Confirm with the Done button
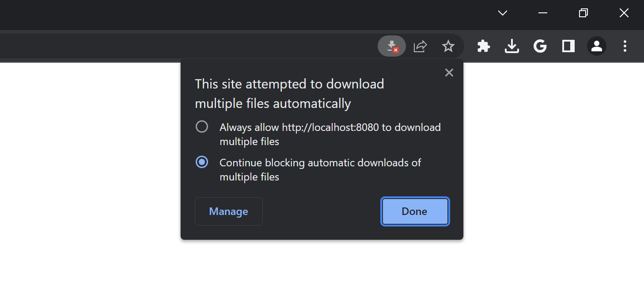Viewport: 644px width, 299px height. pyautogui.click(x=414, y=211)
